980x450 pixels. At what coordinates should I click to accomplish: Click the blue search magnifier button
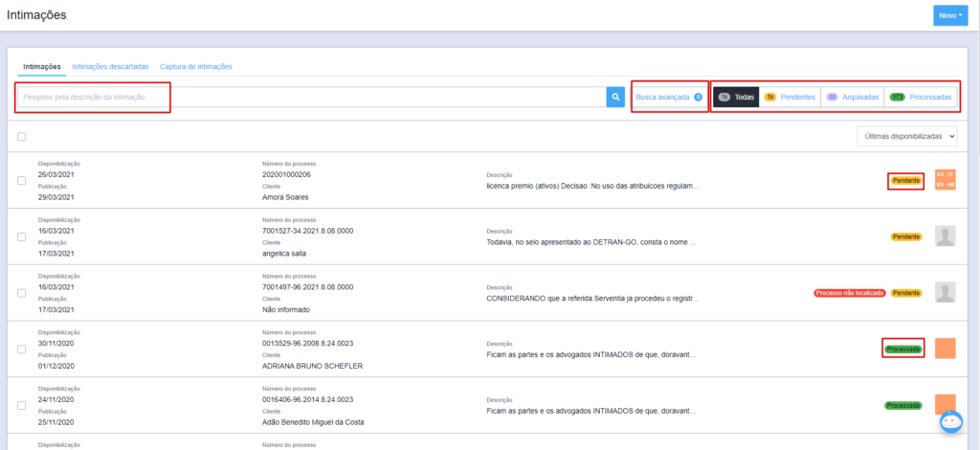coord(615,97)
